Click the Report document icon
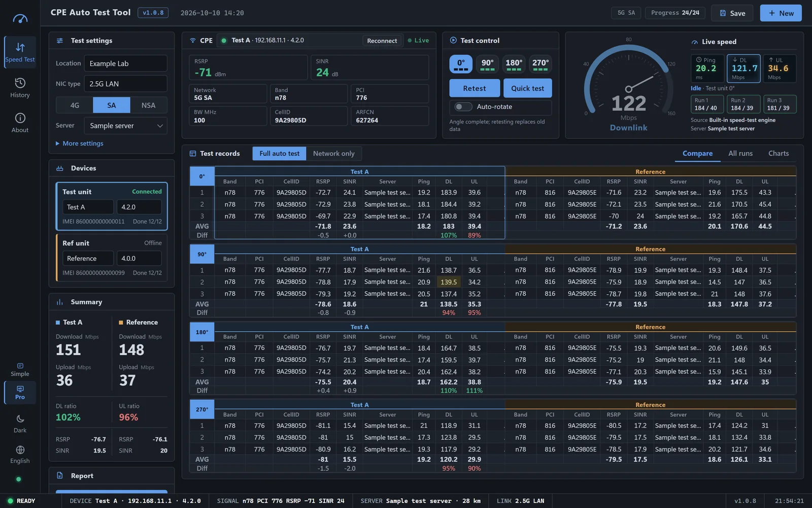The width and height of the screenshot is (812, 508). coord(60,475)
